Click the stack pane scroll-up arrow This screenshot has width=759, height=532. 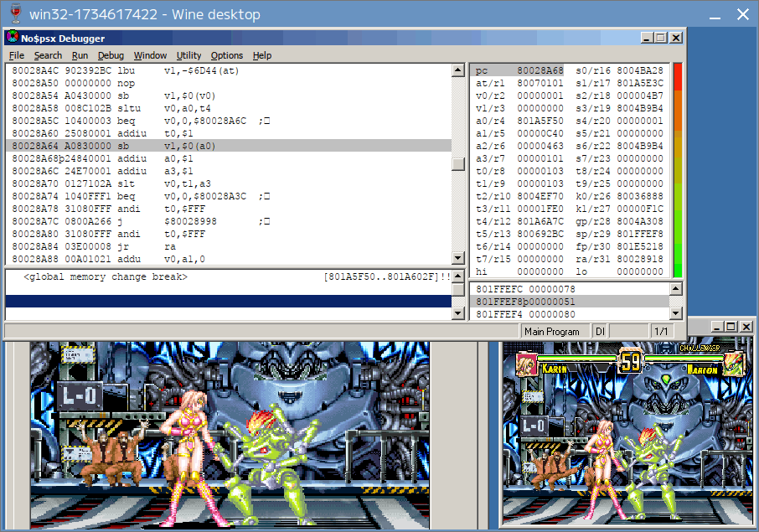click(x=676, y=289)
